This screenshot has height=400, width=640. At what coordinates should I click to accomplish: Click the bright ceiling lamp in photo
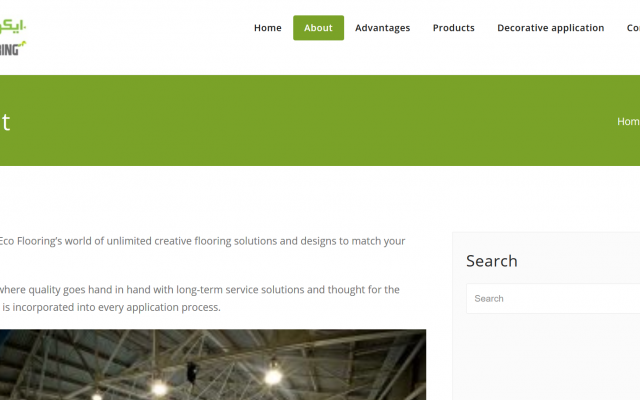coord(273,376)
